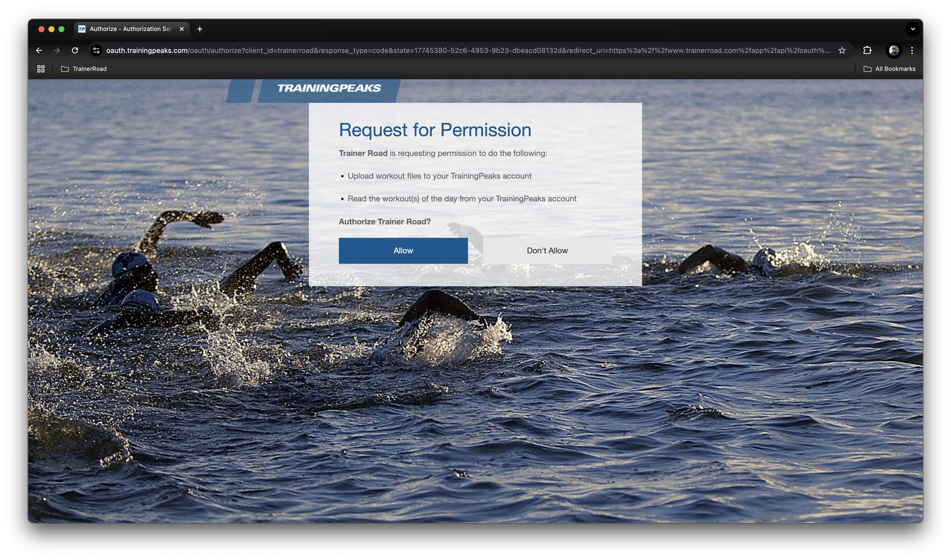This screenshot has height=560, width=951.
Task: Open a new tab with the plus button
Action: point(200,29)
